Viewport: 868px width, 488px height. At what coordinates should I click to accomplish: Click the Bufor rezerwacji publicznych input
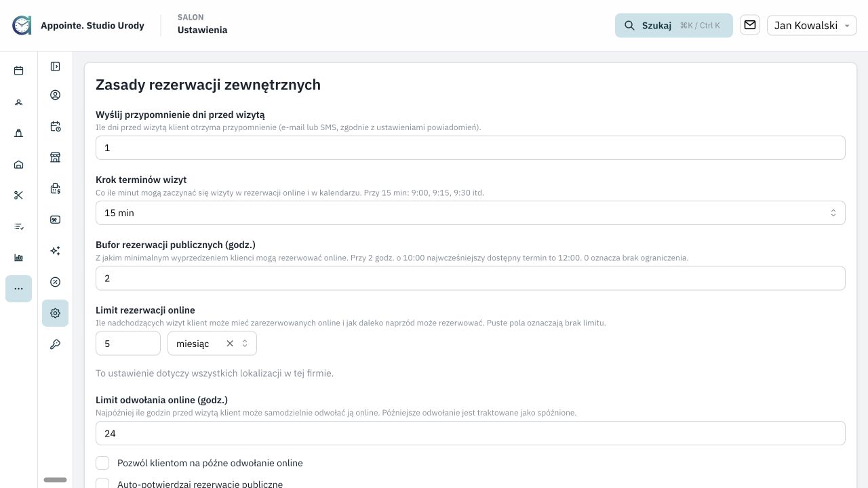[470, 278]
